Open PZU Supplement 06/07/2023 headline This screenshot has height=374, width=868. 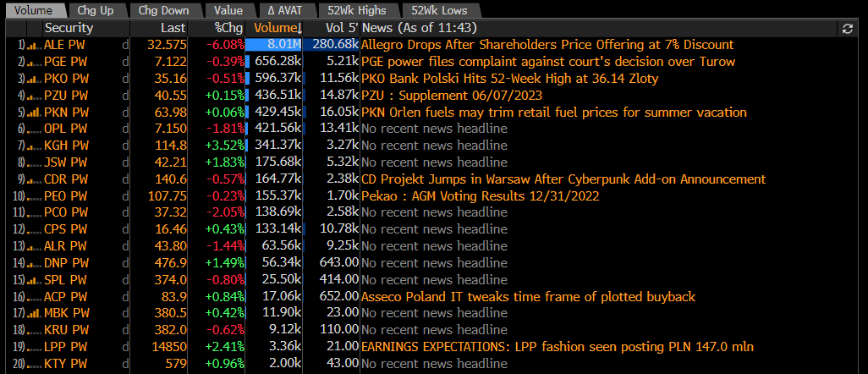tap(452, 96)
